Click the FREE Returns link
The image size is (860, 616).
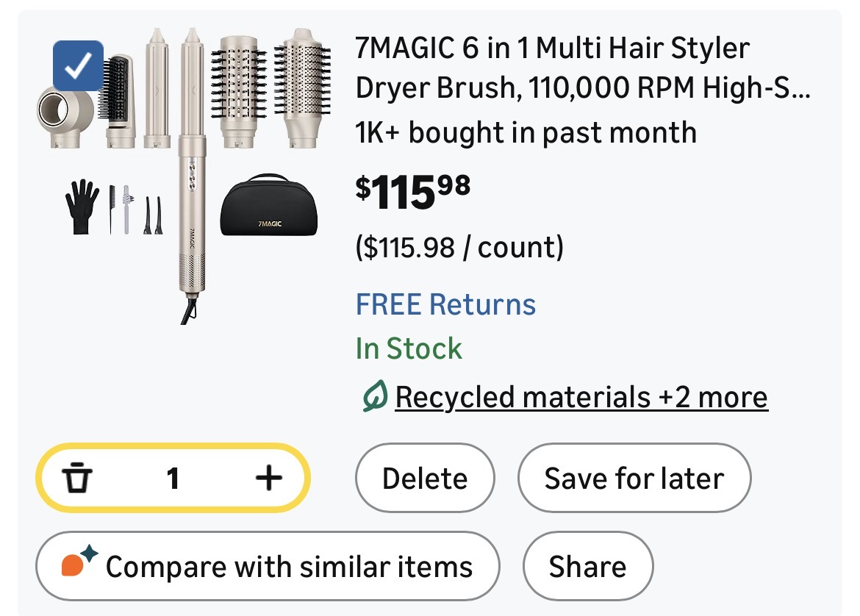point(445,304)
